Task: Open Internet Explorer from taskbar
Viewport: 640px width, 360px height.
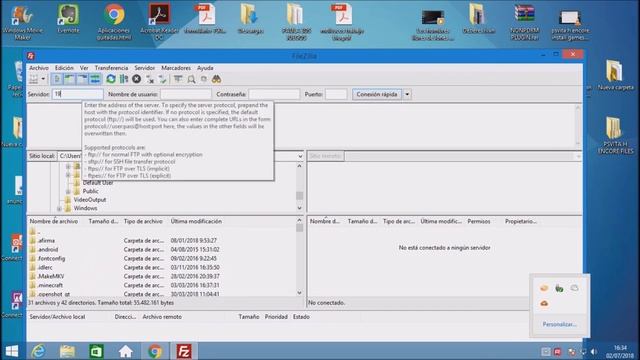Action: point(39,351)
